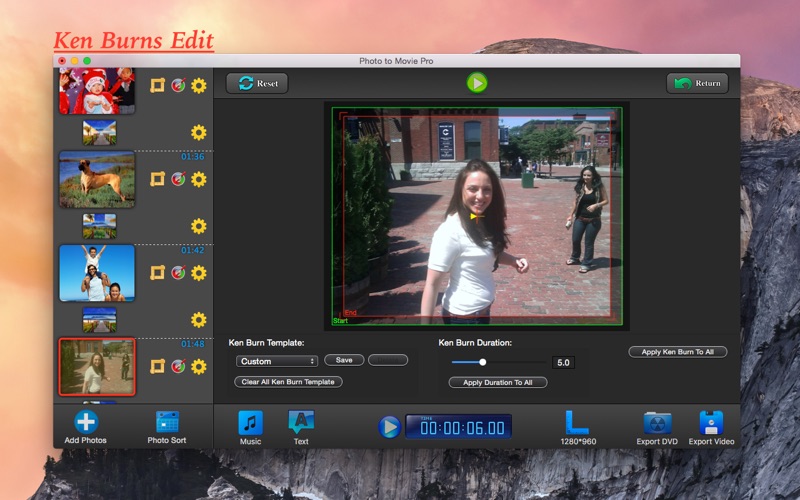800x500 pixels.
Task: Play Ken Burns preview with green play button
Action: pyautogui.click(x=477, y=83)
